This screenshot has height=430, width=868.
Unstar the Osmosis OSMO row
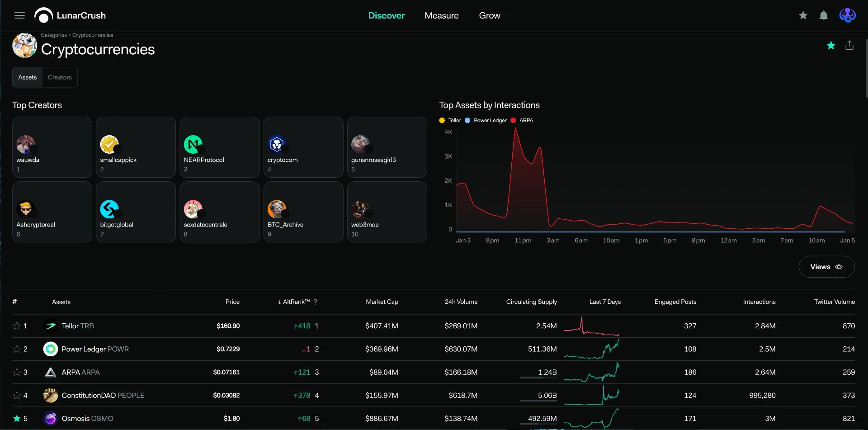pyautogui.click(x=17, y=418)
